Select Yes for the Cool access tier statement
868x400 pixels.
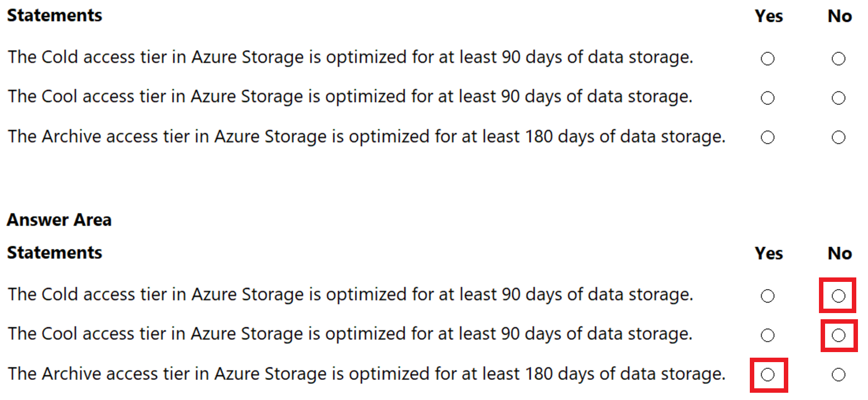[768, 97]
